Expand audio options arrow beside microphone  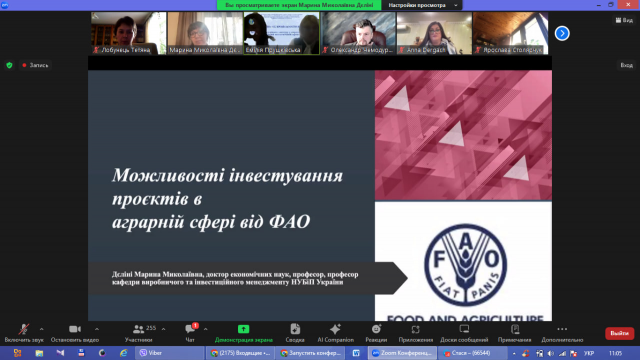pyautogui.click(x=42, y=329)
